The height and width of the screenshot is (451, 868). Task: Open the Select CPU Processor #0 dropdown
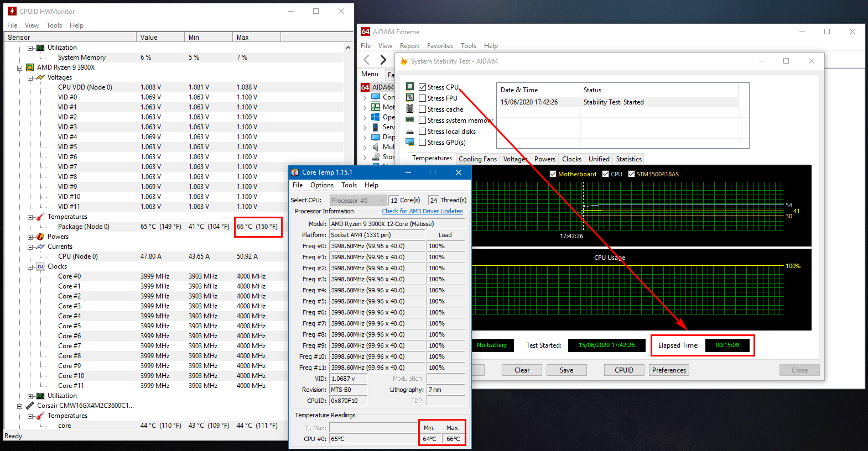[x=358, y=200]
